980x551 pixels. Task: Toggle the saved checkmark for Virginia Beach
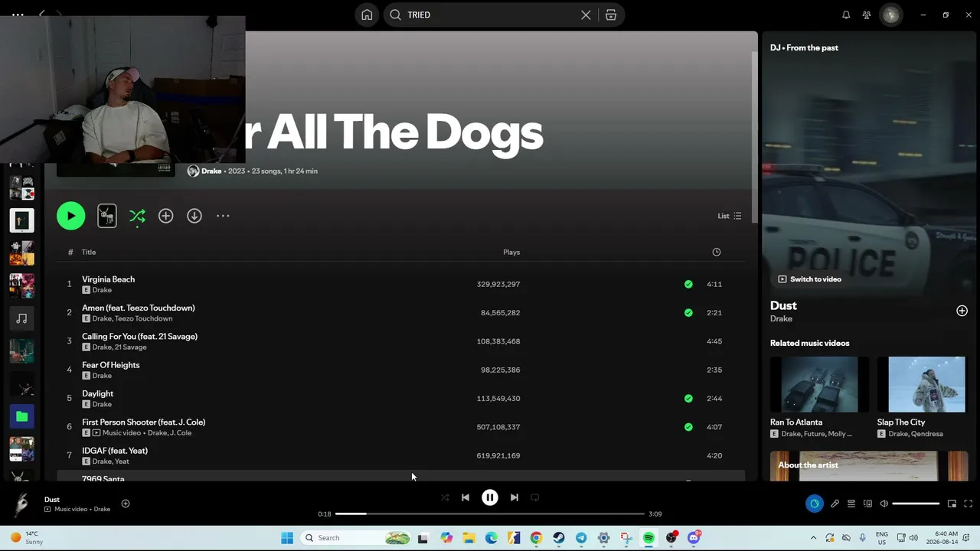tap(688, 284)
